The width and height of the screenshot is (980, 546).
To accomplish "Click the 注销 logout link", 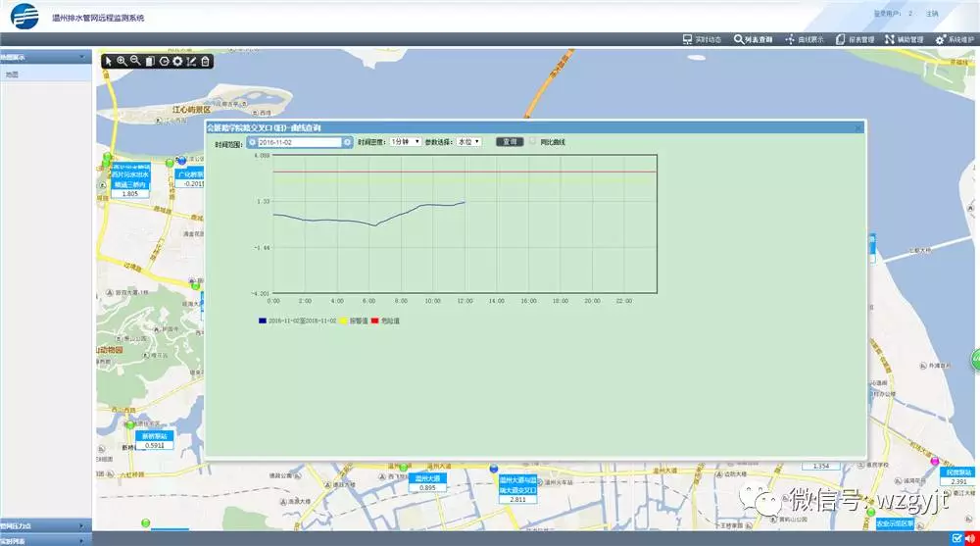I will click(933, 14).
